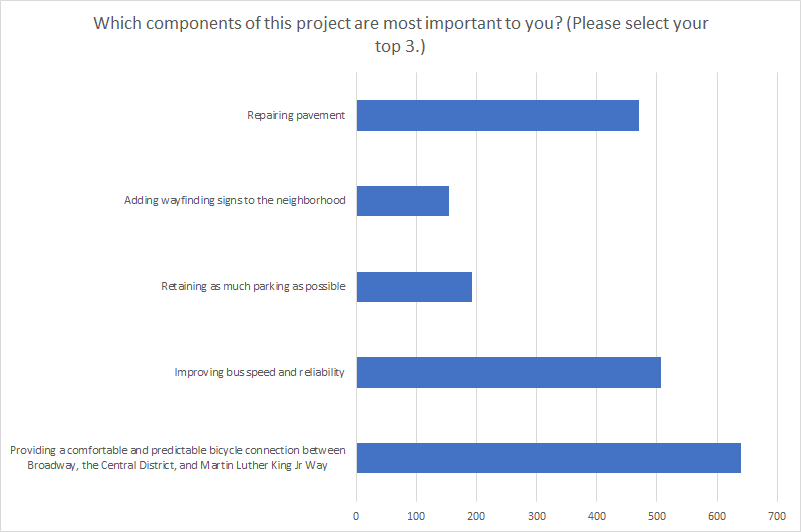
Task: Select the 100 axis tick label
Action: (416, 516)
